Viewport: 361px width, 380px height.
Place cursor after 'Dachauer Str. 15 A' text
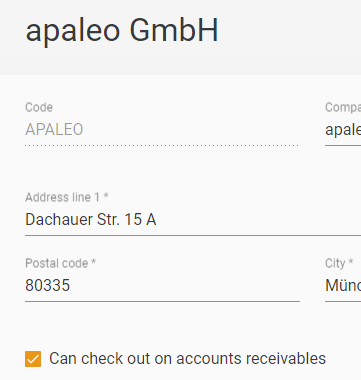[157, 220]
